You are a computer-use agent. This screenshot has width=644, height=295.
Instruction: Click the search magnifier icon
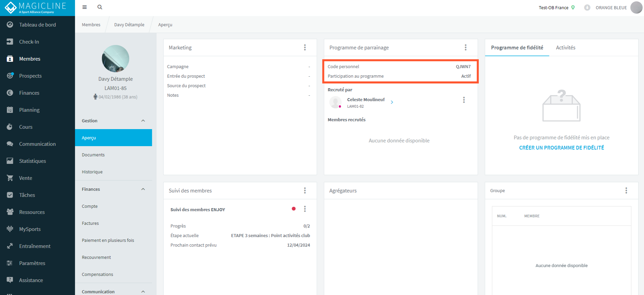(x=100, y=7)
